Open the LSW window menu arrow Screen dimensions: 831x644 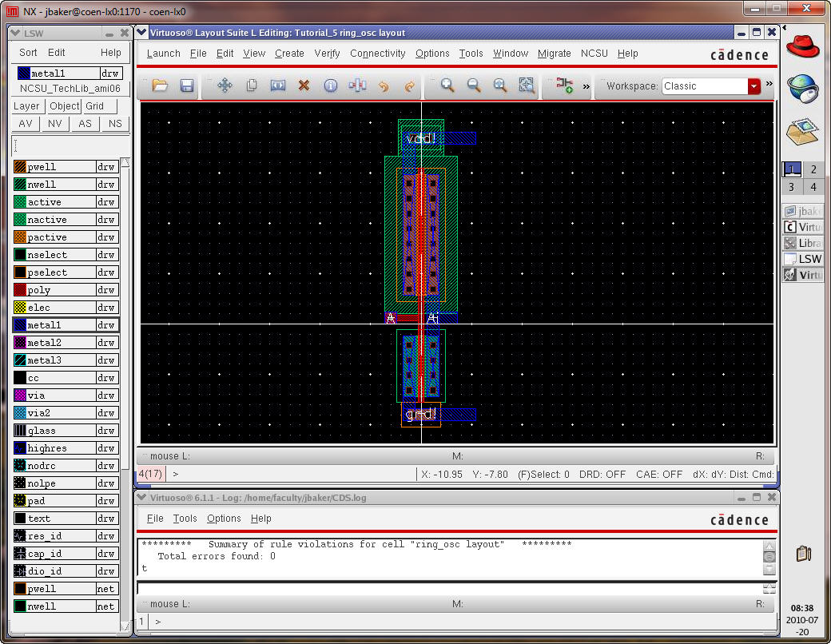point(16,33)
